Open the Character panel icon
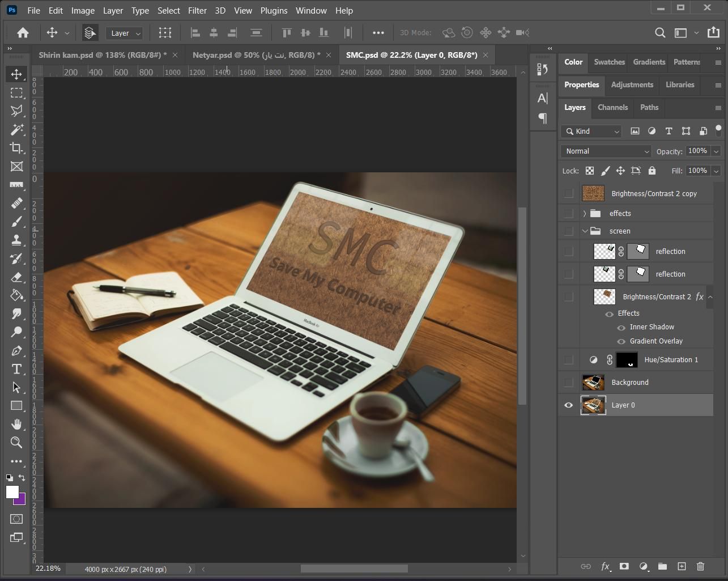The image size is (728, 581). point(542,98)
